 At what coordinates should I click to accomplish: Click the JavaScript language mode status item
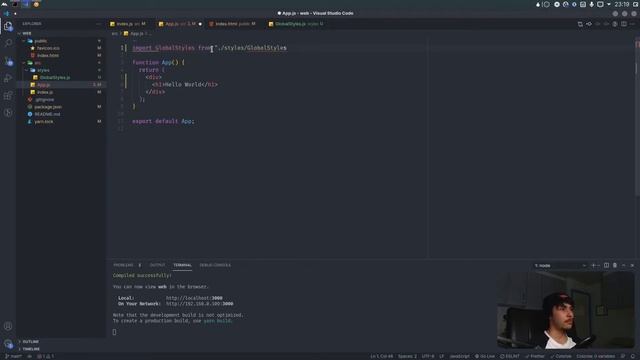pyautogui.click(x=460, y=356)
